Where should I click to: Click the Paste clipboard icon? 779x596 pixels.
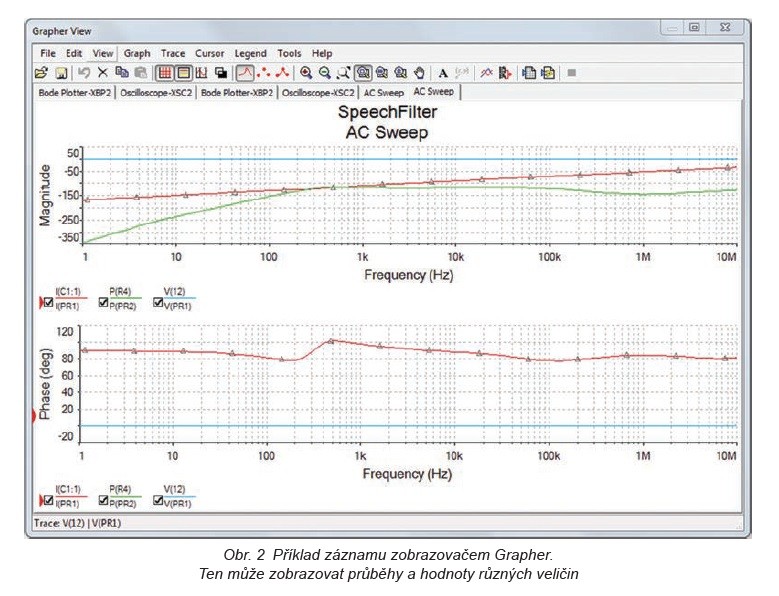[x=141, y=73]
